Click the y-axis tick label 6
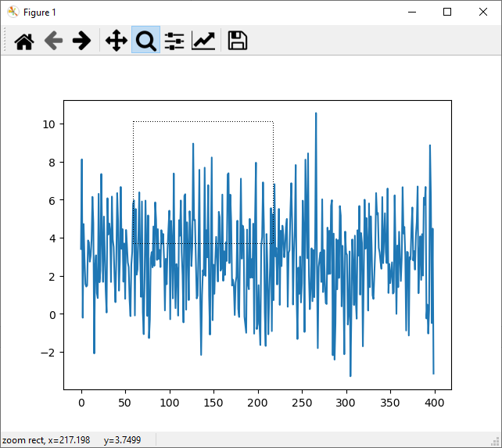This screenshot has width=502, height=448. click(52, 200)
